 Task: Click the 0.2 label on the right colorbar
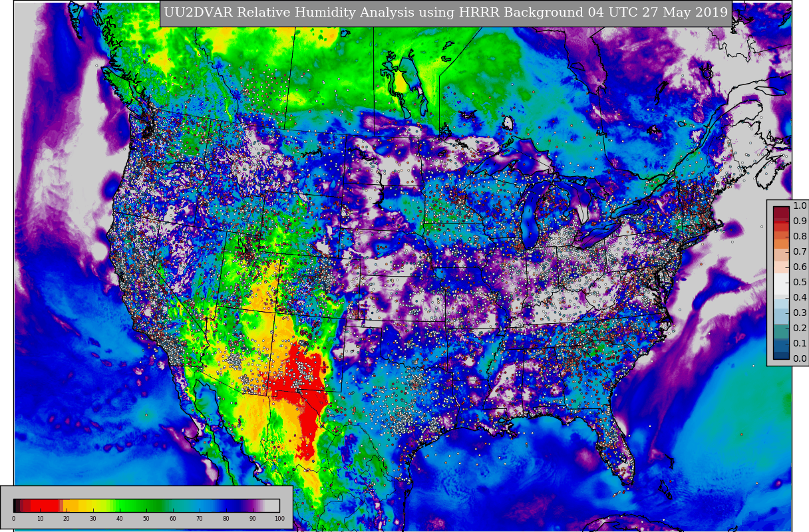tap(800, 328)
